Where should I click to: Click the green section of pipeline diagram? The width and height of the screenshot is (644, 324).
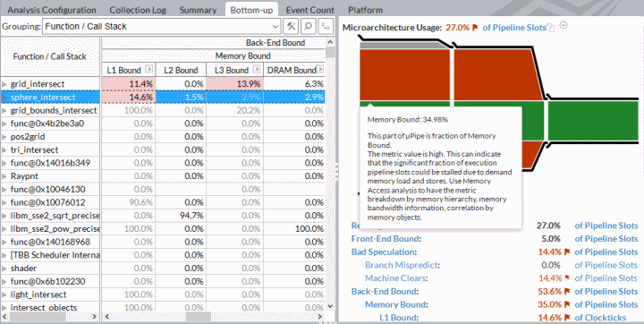[x=593, y=122]
